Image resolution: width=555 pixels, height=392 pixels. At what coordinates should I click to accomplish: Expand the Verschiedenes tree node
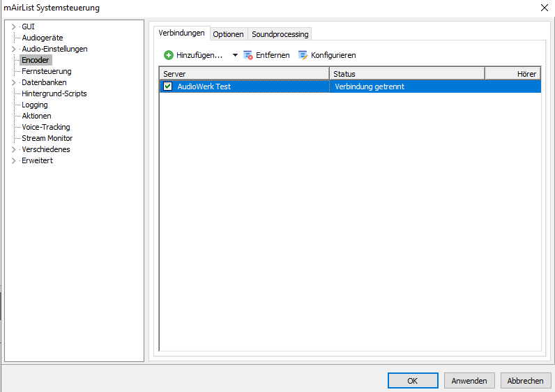[14, 149]
